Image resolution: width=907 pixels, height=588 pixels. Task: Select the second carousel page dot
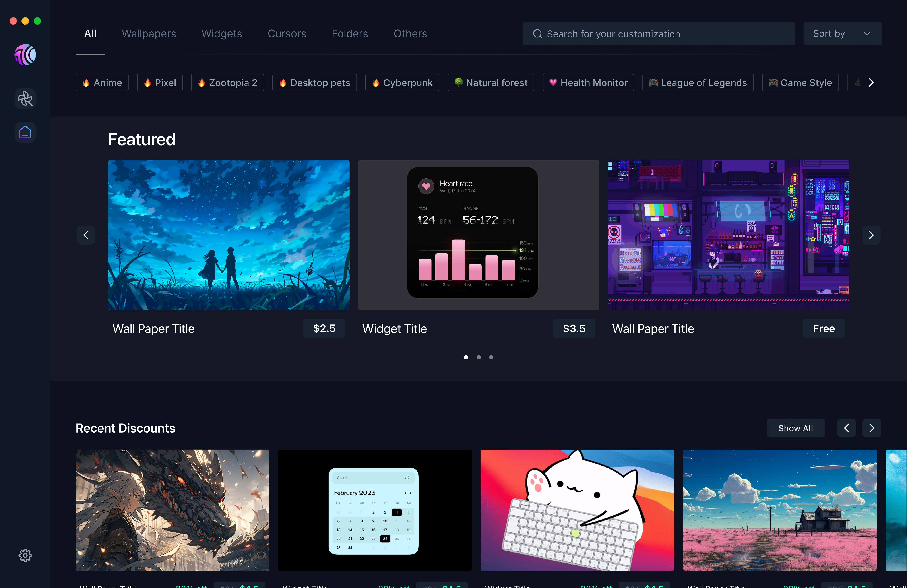(x=479, y=357)
